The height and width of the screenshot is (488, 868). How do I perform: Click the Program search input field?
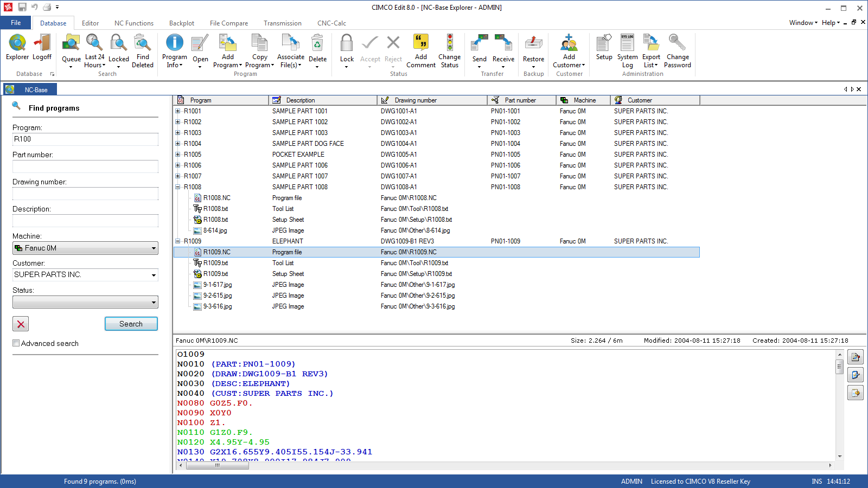pos(85,139)
